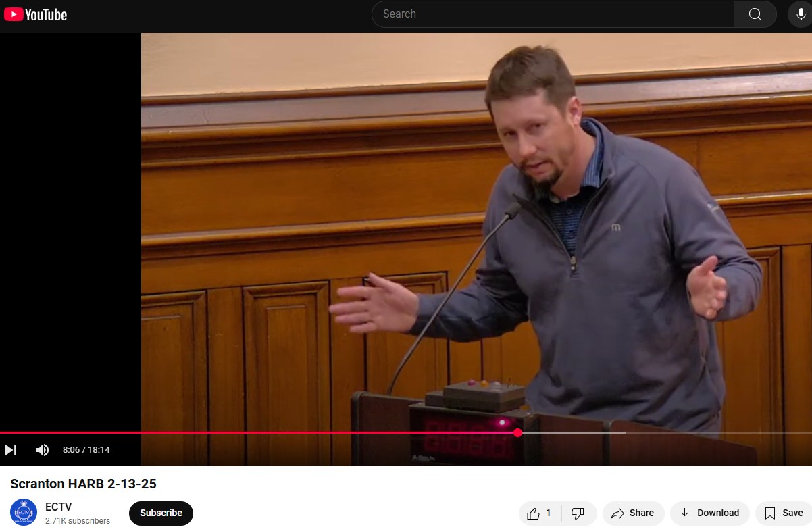The image size is (812, 529).
Task: Dislike the video with thumbs down
Action: tap(578, 513)
